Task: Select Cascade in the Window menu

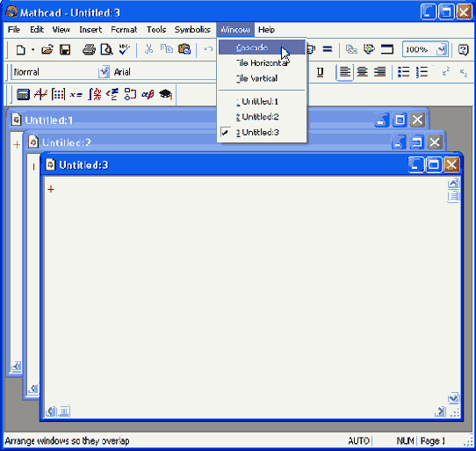Action: click(252, 47)
